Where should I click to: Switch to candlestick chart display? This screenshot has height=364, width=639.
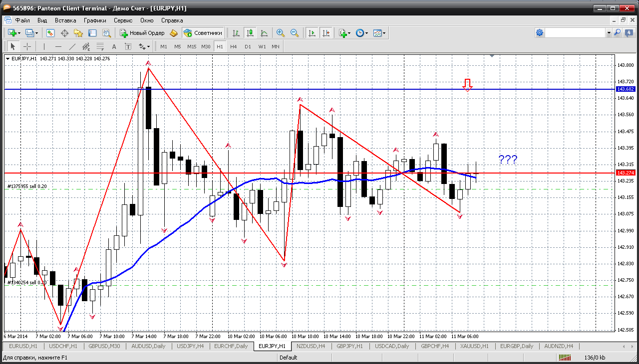click(250, 33)
